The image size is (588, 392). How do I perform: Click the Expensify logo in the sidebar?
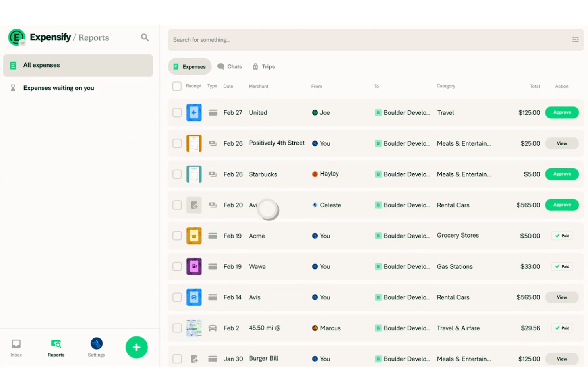(16, 37)
